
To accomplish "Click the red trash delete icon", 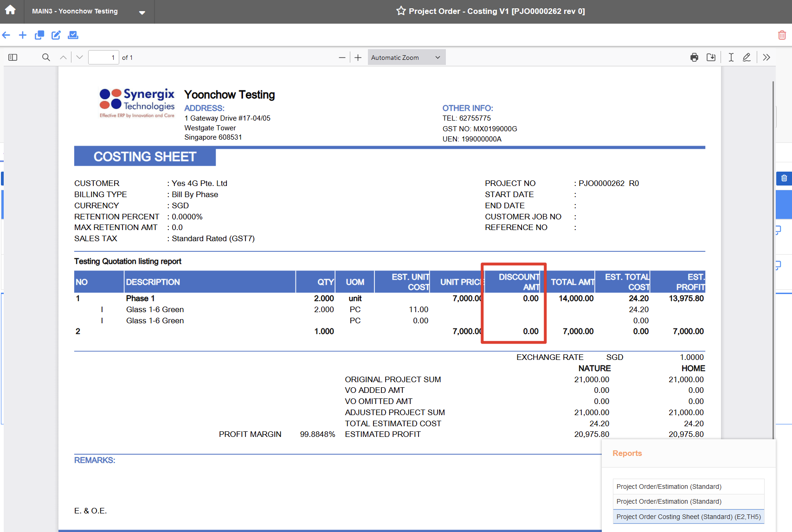I will 782,35.
